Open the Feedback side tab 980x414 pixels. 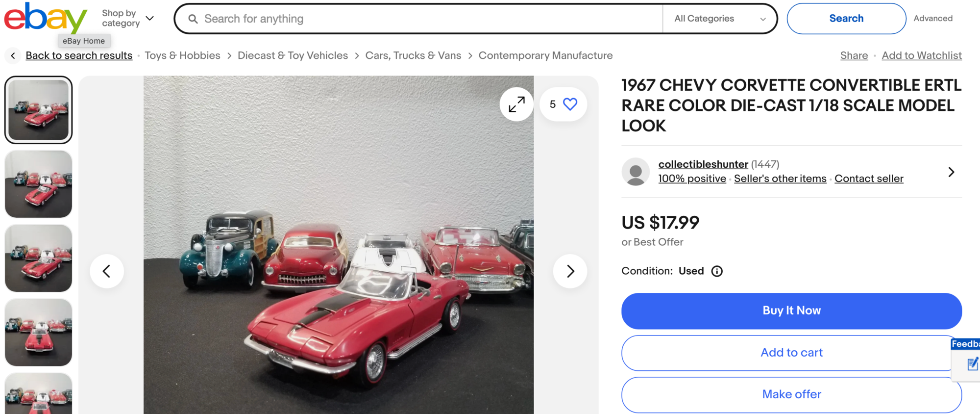(966, 358)
